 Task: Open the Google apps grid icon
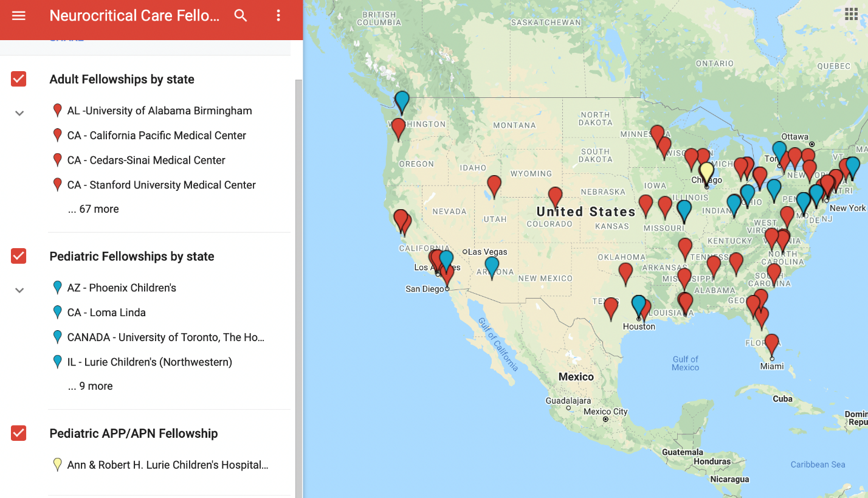click(x=851, y=13)
